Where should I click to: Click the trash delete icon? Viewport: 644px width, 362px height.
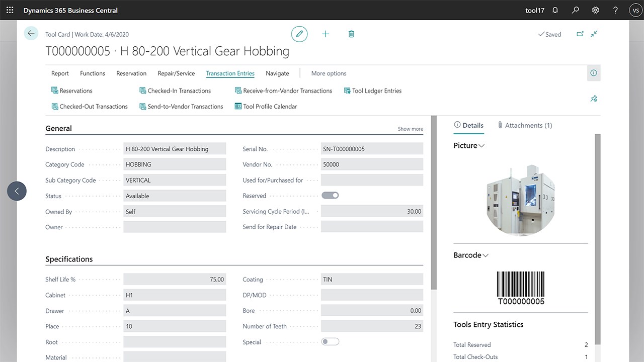click(x=351, y=34)
